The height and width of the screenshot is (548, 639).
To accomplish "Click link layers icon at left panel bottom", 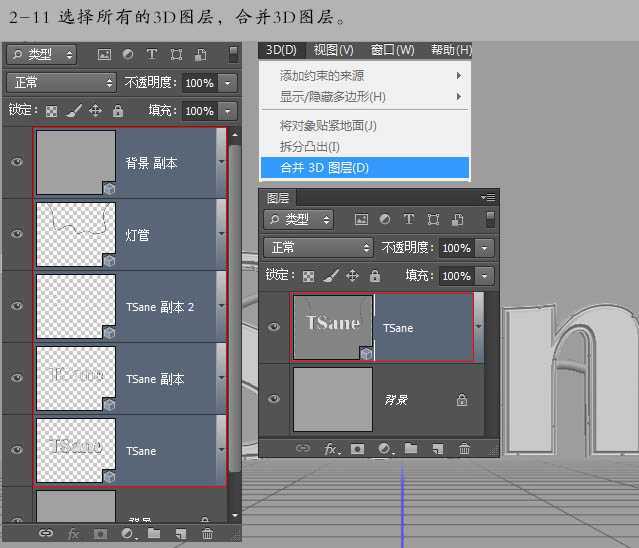I will tap(46, 533).
